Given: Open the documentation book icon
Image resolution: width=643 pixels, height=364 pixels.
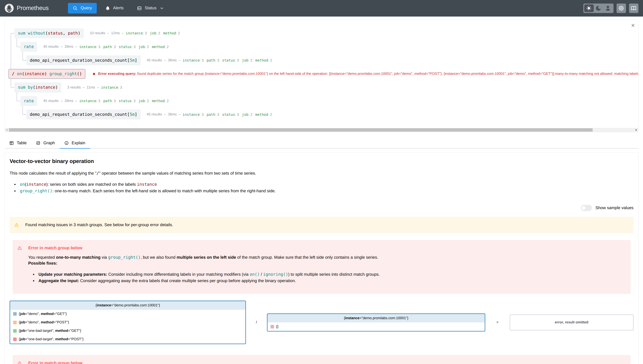Looking at the screenshot, I should [634, 8].
